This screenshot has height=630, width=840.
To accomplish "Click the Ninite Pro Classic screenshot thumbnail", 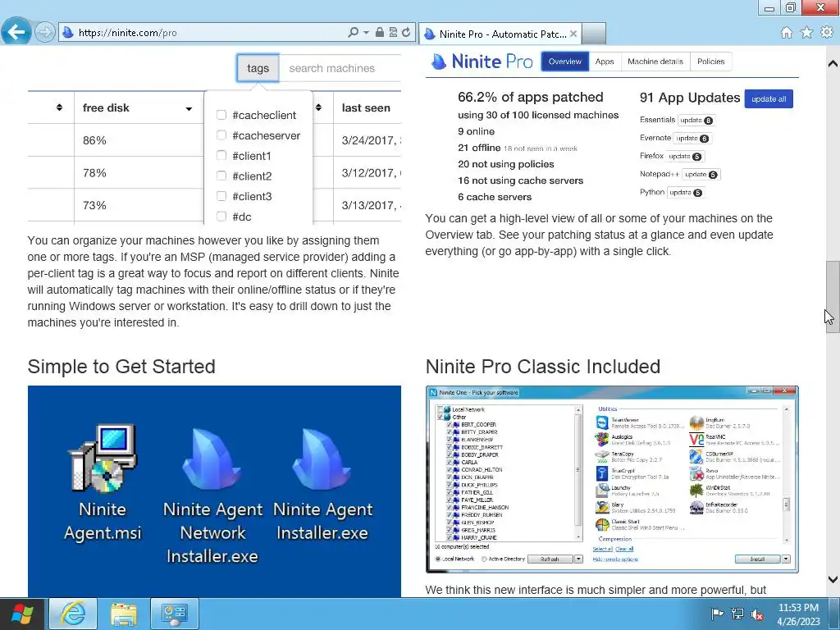I will point(612,479).
